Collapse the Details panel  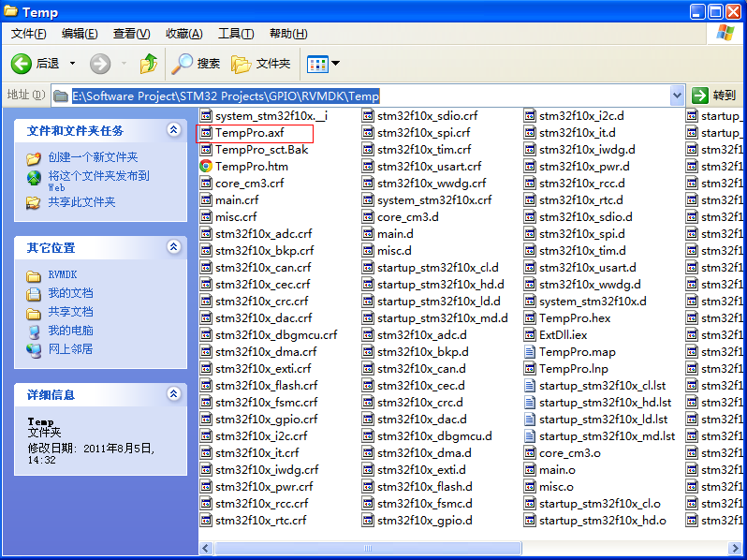173,394
